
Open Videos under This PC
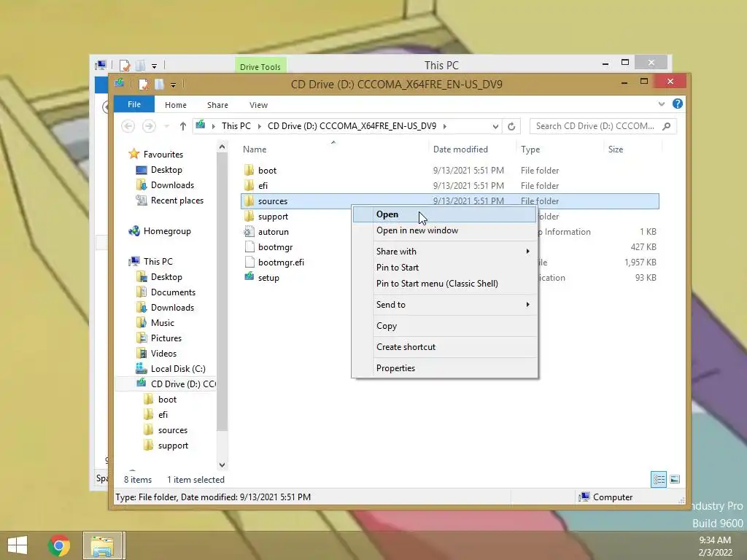click(163, 354)
